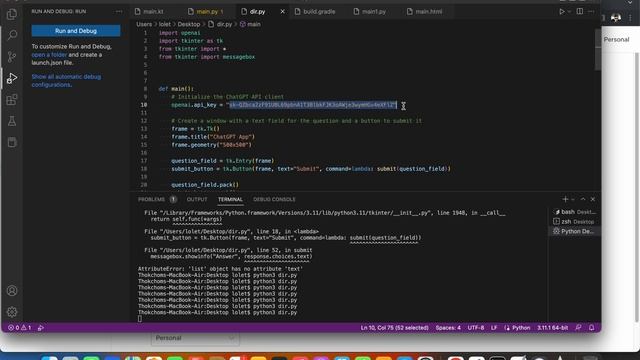The image size is (640, 360).
Task: Close the terminal panel with X
Action: click(x=593, y=199)
